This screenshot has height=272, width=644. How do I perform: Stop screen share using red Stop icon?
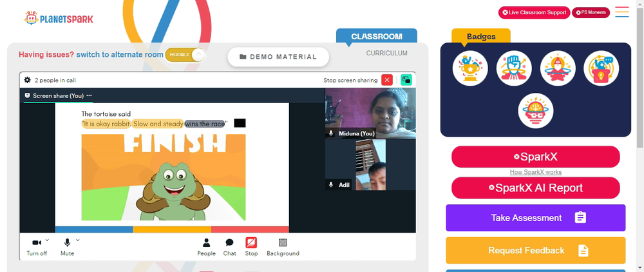[251, 243]
